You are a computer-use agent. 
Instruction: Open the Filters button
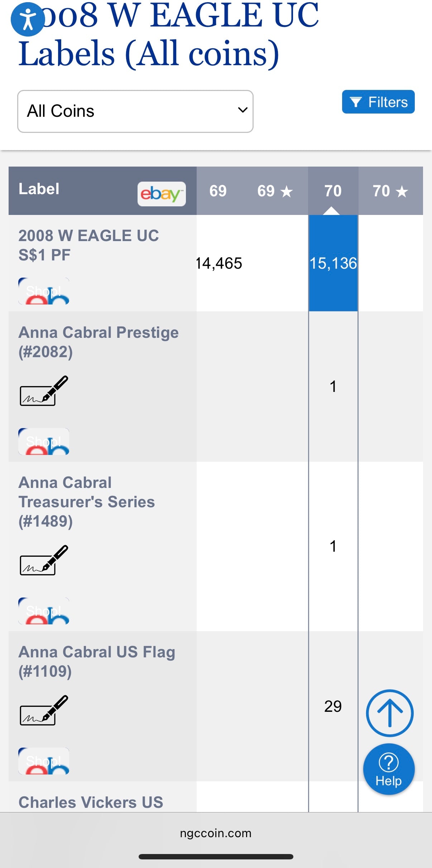378,102
